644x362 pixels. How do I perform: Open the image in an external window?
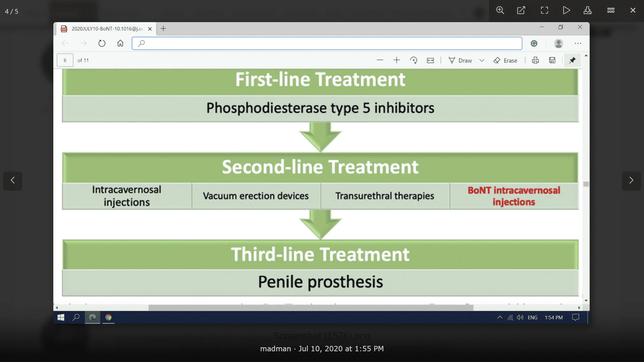pyautogui.click(x=521, y=10)
